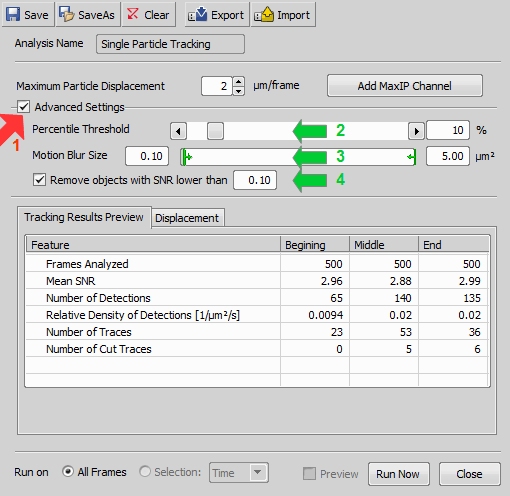Image resolution: width=510 pixels, height=496 pixels.
Task: Click the Run Now button
Action: click(x=399, y=474)
